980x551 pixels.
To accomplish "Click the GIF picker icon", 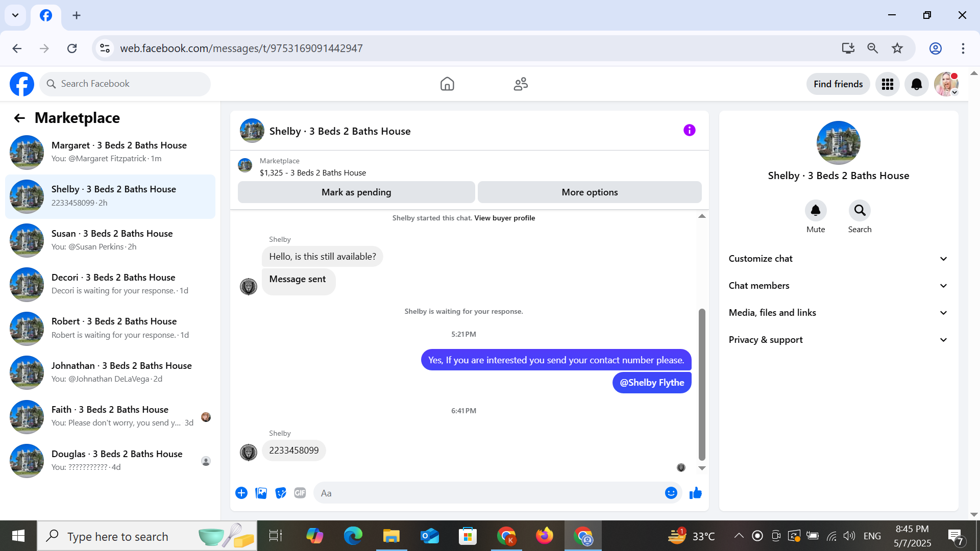I will [x=300, y=493].
